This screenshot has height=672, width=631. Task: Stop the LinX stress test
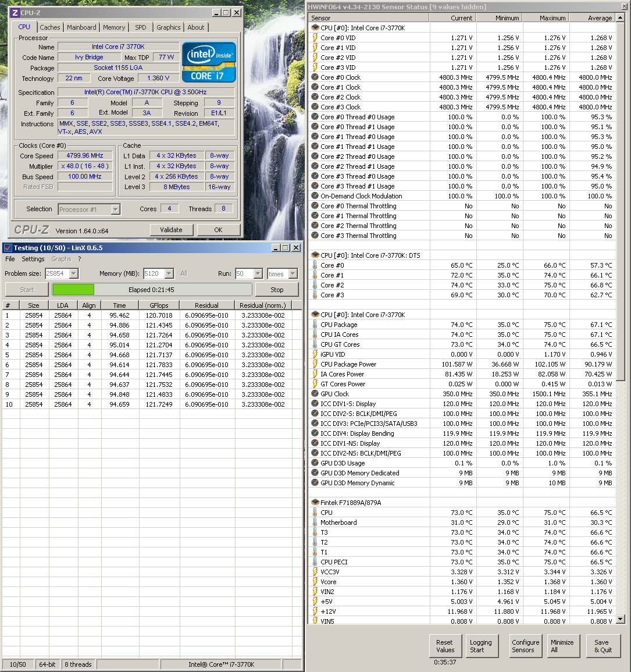click(277, 290)
